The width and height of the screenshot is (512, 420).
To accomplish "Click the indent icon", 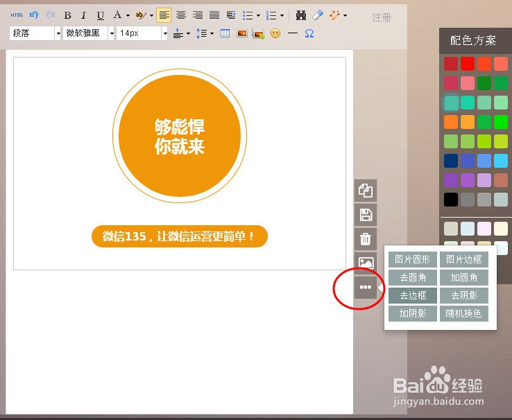I will (231, 15).
